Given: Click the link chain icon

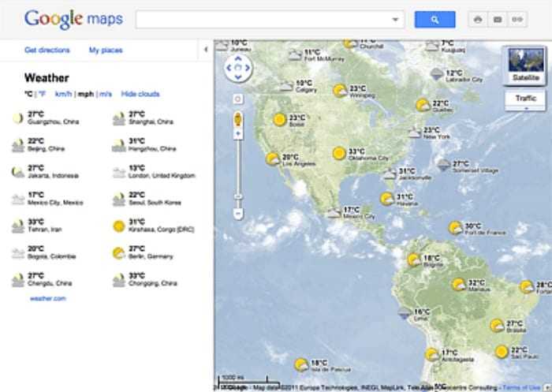Looking at the screenshot, I should pos(517,20).
